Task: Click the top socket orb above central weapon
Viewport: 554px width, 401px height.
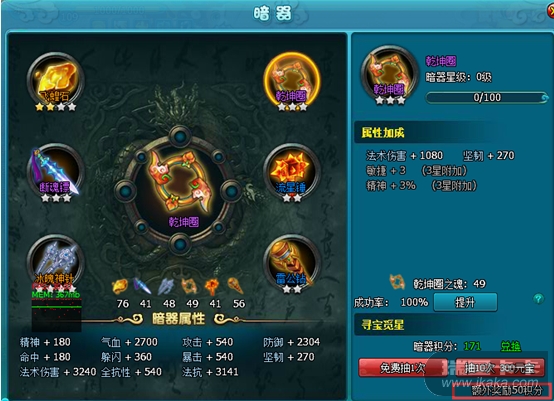Action: (180, 136)
